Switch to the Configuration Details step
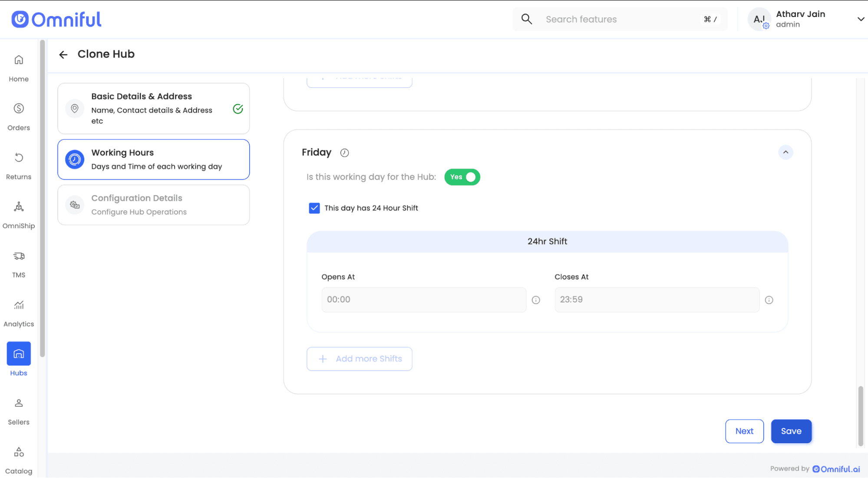The height and width of the screenshot is (478, 868). 153,205
